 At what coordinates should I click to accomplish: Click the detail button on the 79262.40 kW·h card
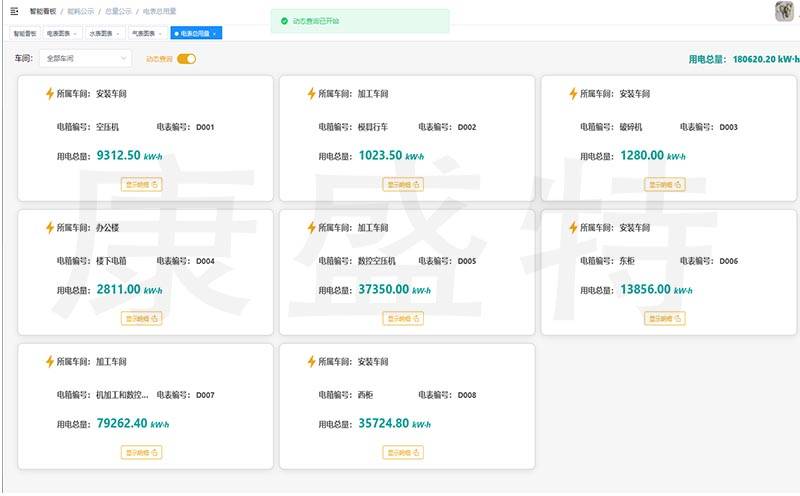click(x=141, y=453)
